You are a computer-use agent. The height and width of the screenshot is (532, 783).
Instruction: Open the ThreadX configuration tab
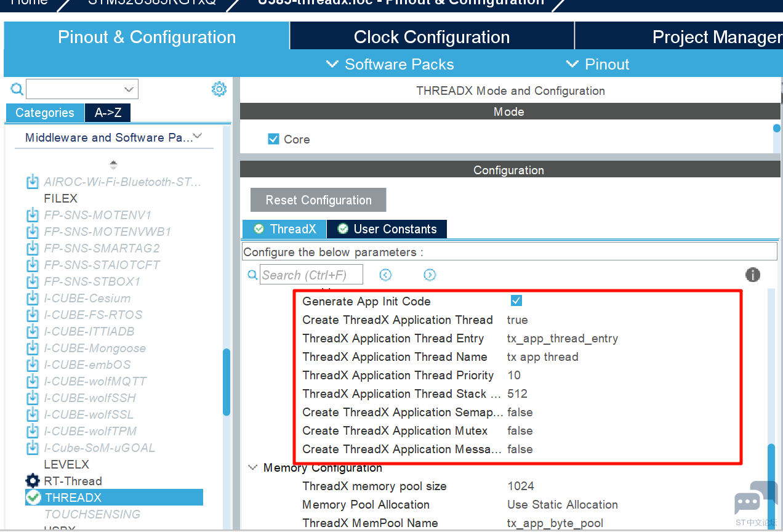pyautogui.click(x=284, y=229)
